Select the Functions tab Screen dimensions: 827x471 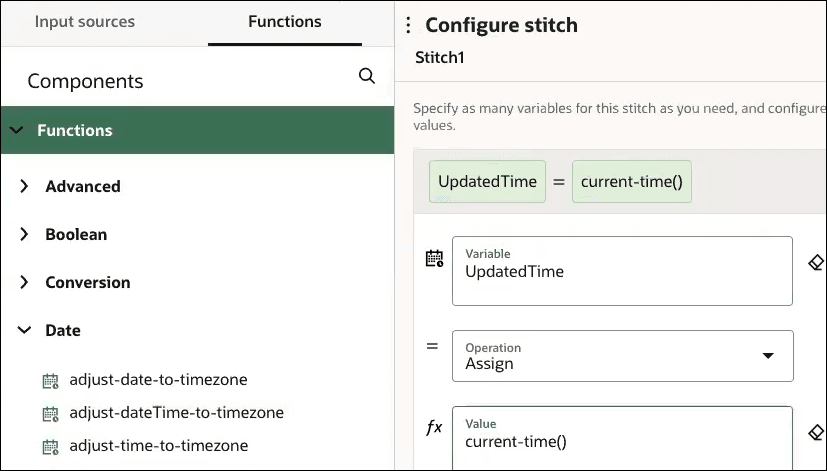tap(285, 21)
